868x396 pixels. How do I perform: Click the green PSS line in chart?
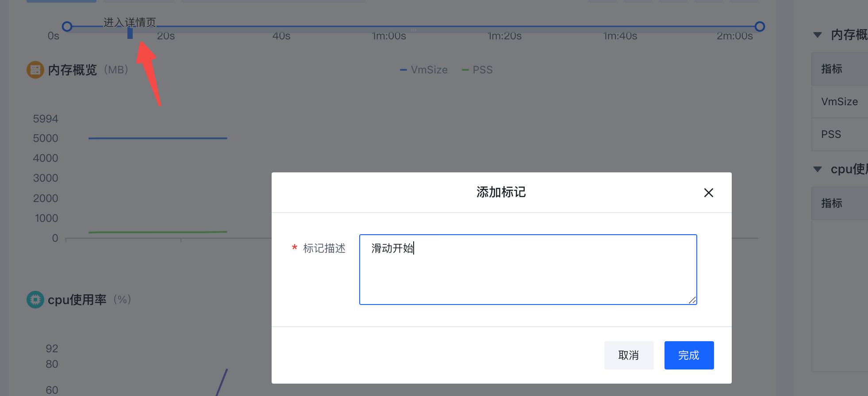coord(157,232)
